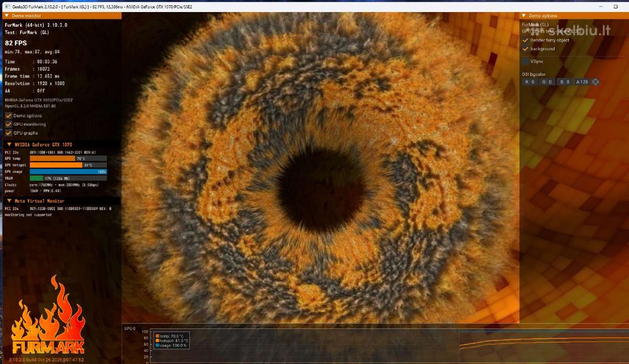629x364 pixels.
Task: Click the Geeks3D FurMark title bar icon
Action: pyautogui.click(x=6, y=6)
